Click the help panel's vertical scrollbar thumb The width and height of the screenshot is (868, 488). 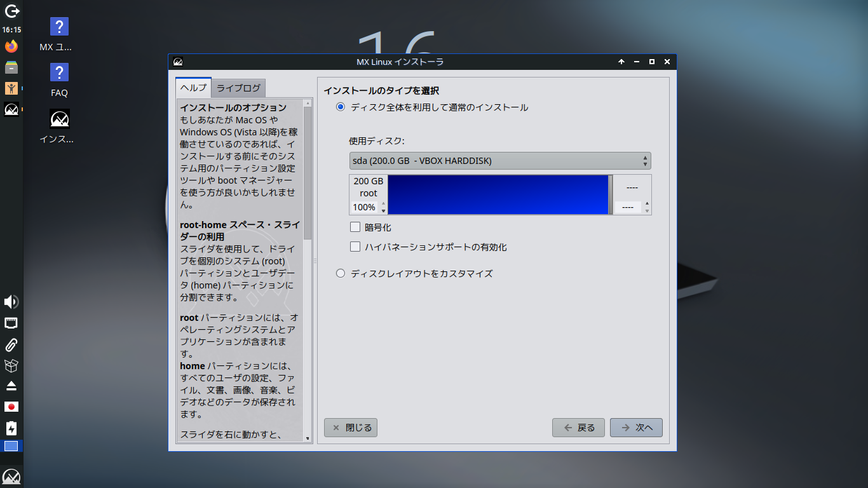[x=308, y=173]
